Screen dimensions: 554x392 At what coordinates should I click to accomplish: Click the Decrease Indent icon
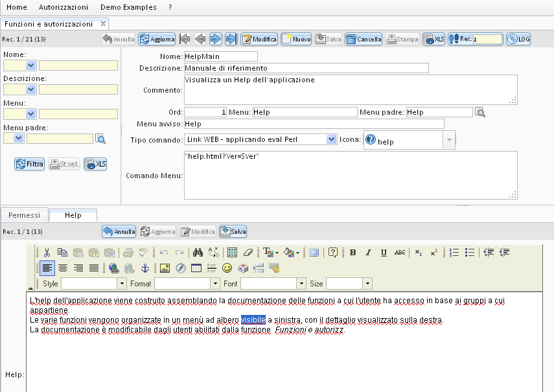[x=489, y=253]
